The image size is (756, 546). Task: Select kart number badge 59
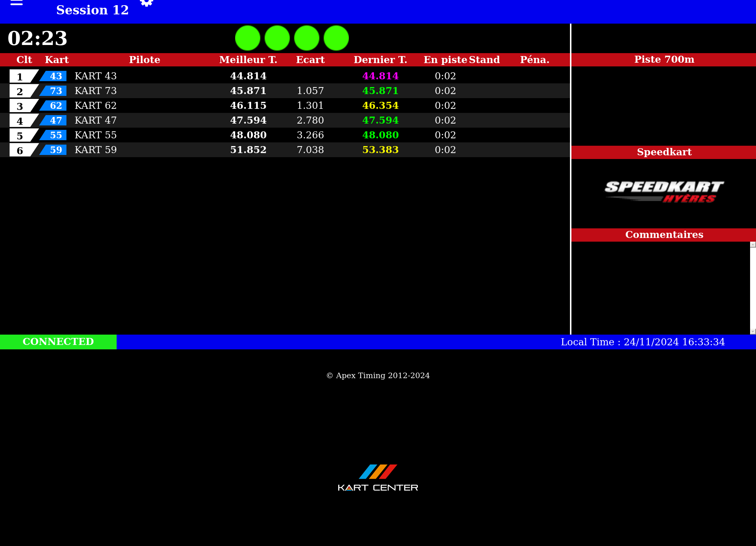(x=55, y=150)
